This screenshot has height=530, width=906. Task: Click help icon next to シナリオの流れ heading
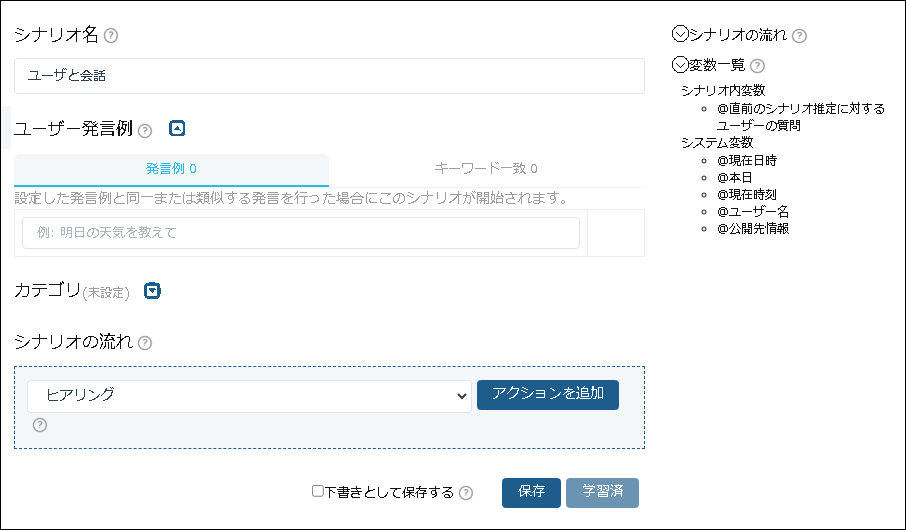pos(145,343)
